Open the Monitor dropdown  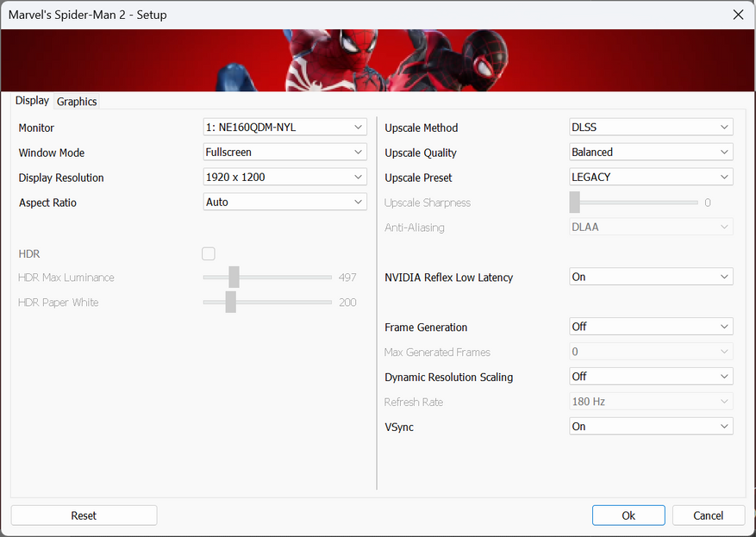click(284, 128)
